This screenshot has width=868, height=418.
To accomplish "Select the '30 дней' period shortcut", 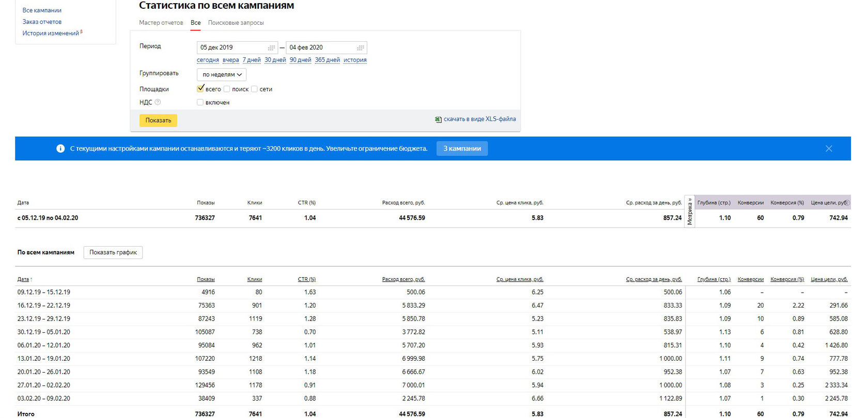I will [x=275, y=60].
